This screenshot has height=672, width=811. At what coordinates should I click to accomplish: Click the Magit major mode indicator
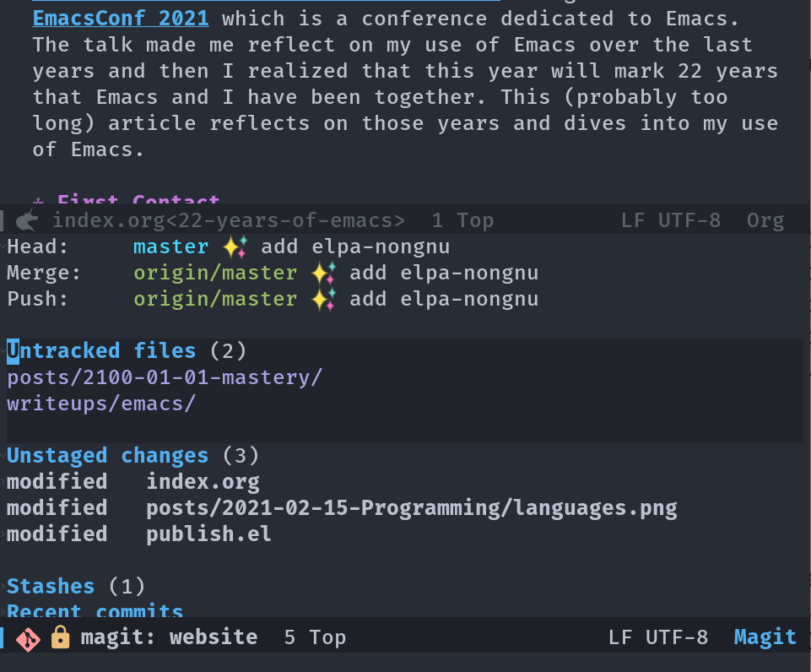(765, 637)
